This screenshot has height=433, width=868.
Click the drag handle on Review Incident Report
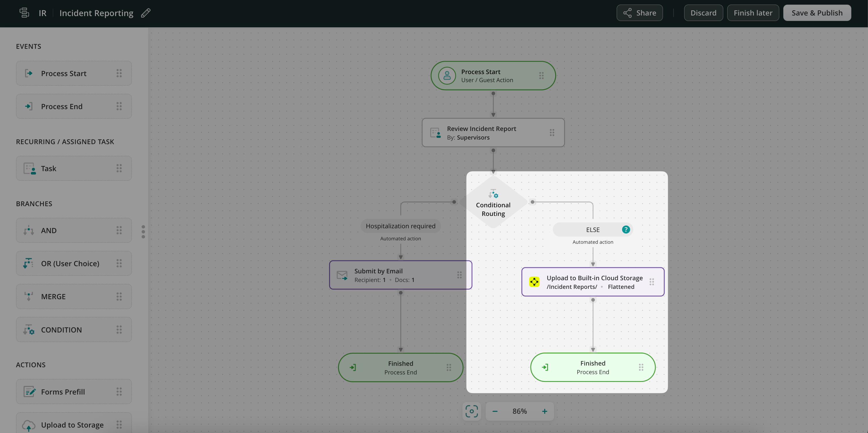point(552,132)
